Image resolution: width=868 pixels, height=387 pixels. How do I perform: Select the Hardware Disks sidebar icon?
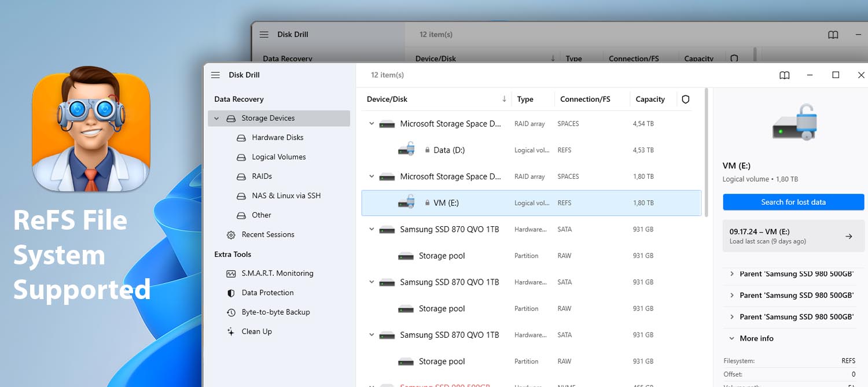241,137
